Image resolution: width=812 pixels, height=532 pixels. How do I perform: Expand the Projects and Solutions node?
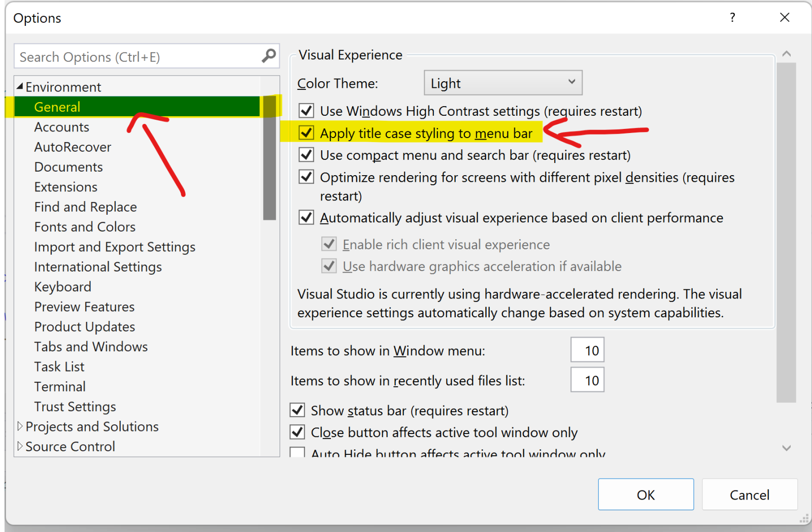(20, 426)
